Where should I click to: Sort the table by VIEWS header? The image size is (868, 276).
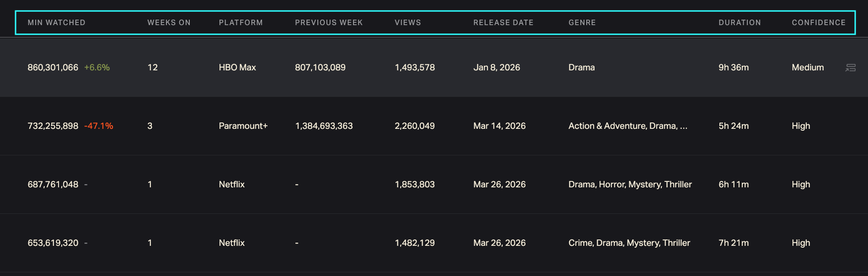pos(407,22)
